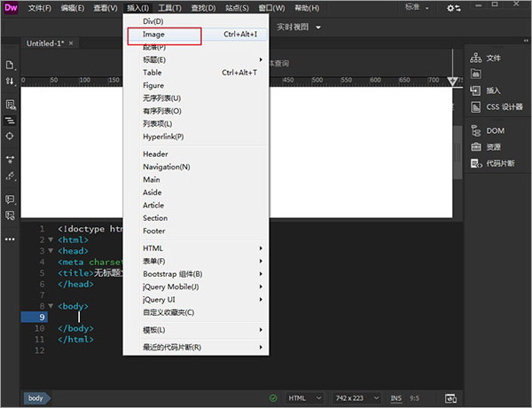
Task: Click the File Management arrows icon
Action: (11, 81)
